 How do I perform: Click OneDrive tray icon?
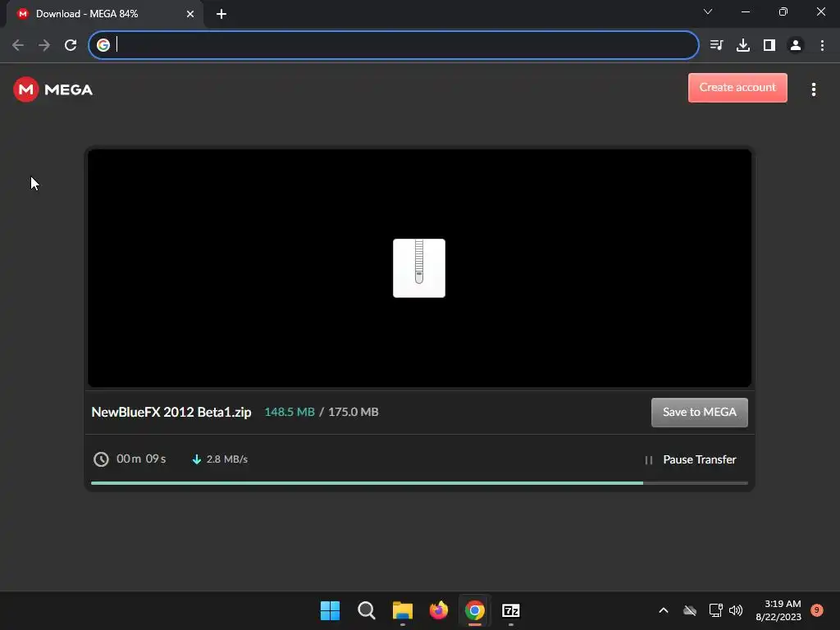coord(690,610)
